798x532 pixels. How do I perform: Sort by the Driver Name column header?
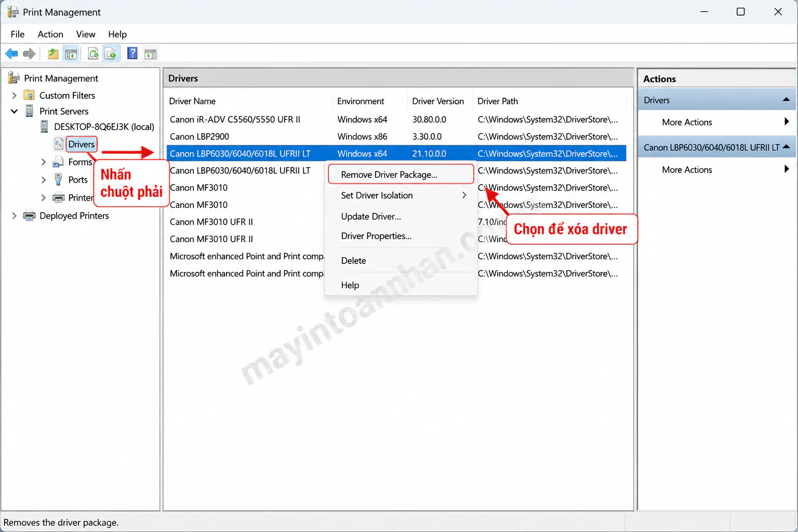[x=249, y=101]
